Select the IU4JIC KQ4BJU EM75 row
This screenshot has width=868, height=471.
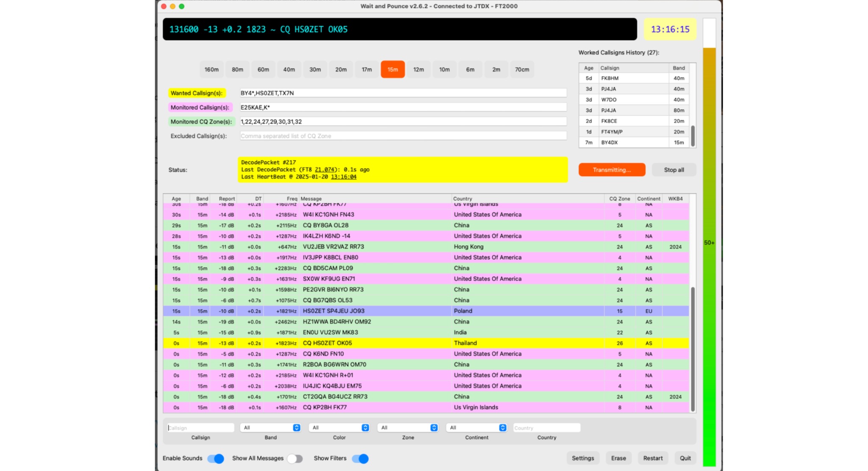point(426,386)
